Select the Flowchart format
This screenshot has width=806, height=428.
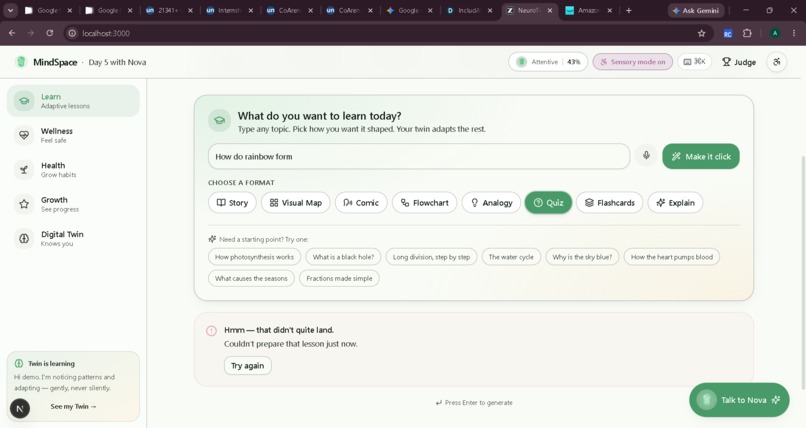[425, 202]
